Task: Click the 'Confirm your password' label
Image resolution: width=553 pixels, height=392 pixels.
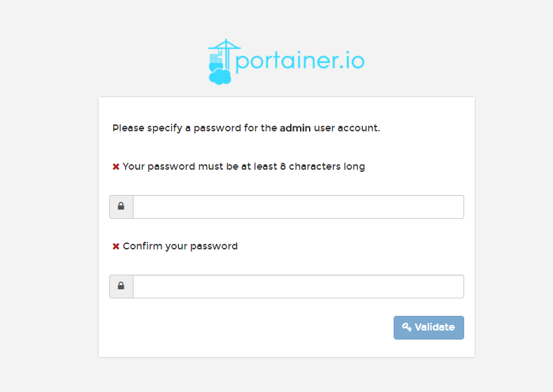Action: click(x=180, y=247)
